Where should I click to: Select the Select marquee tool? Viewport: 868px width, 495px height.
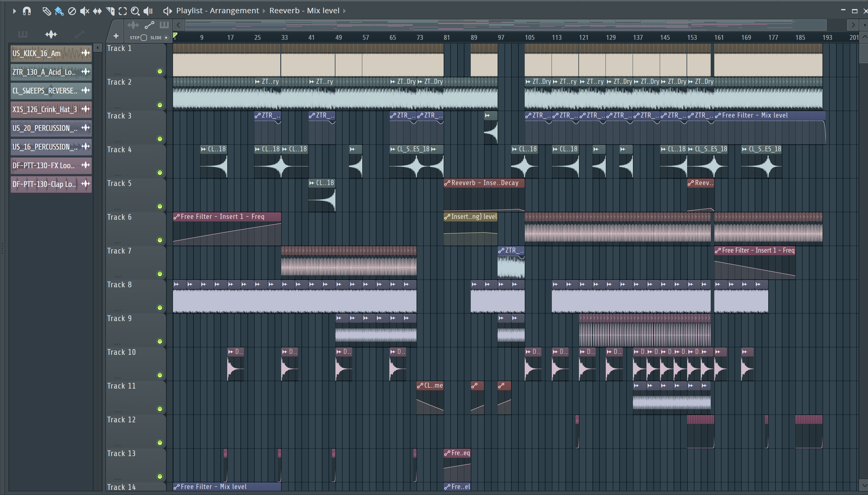coord(123,11)
